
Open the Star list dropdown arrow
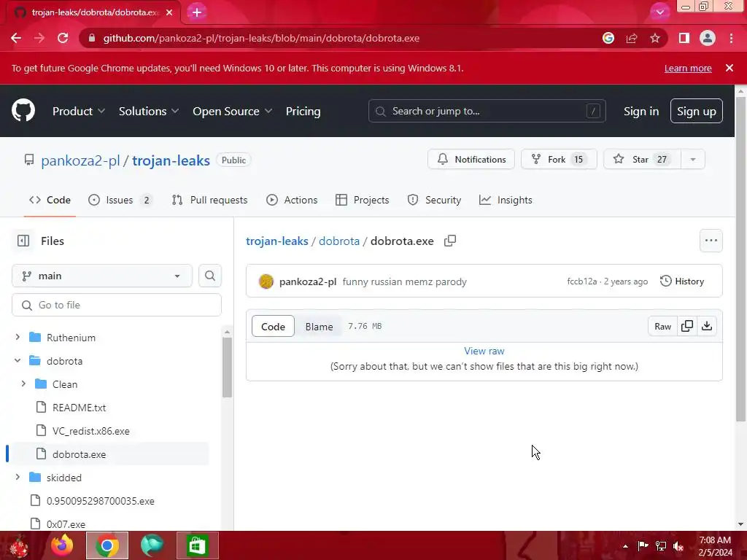(693, 160)
